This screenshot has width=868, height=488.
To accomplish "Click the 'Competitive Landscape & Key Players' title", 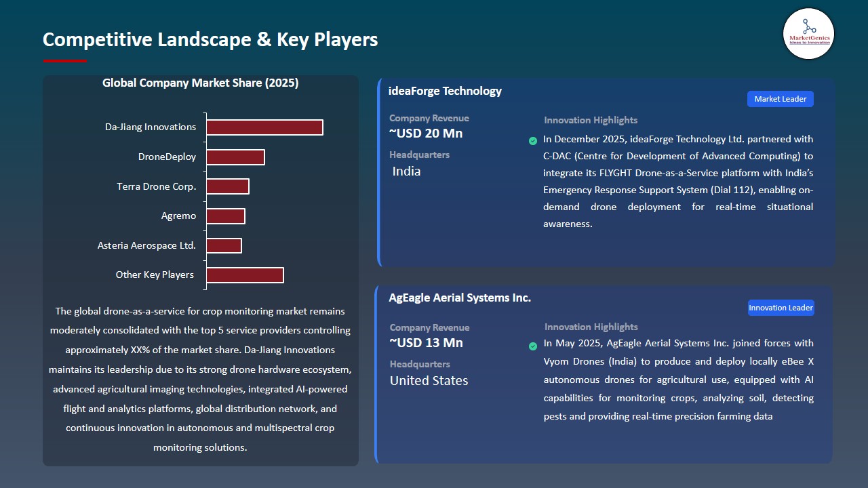I will click(210, 40).
